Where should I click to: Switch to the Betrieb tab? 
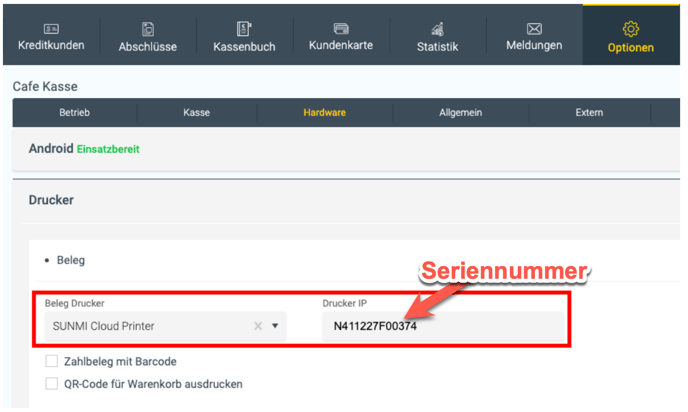[x=75, y=113]
